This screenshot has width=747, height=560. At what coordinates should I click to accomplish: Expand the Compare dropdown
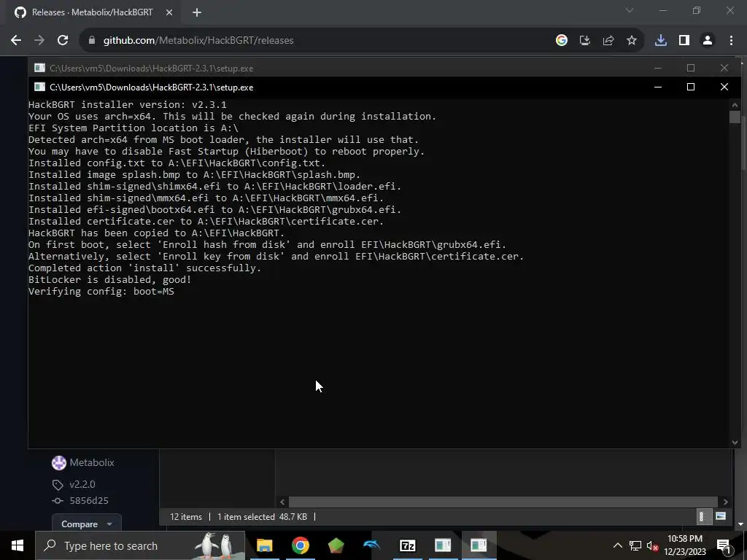[x=86, y=524]
